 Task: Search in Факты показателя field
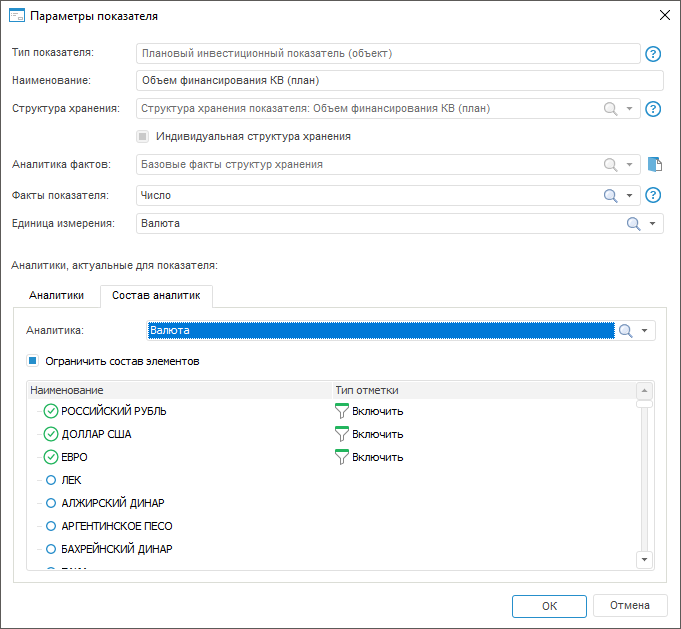[x=609, y=196]
